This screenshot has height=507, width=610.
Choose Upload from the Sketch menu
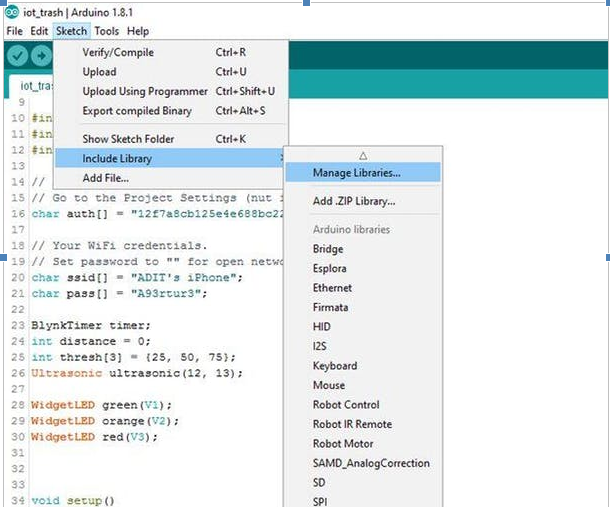pyautogui.click(x=170, y=72)
